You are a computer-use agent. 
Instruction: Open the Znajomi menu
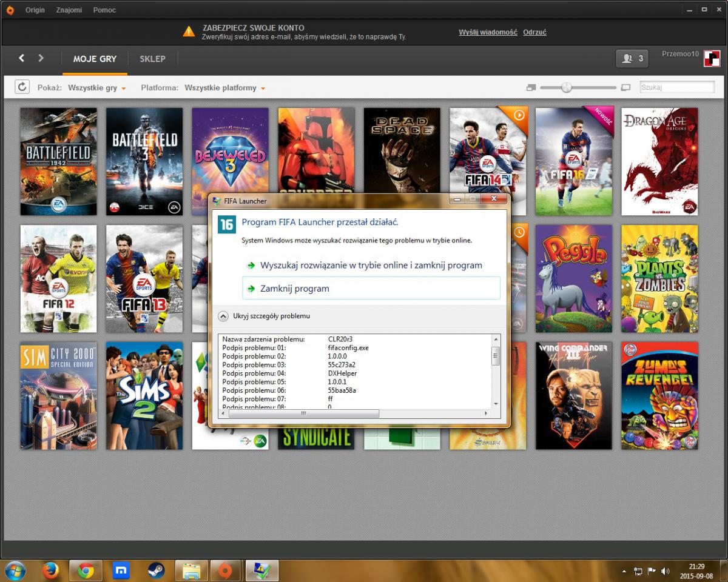click(x=69, y=10)
